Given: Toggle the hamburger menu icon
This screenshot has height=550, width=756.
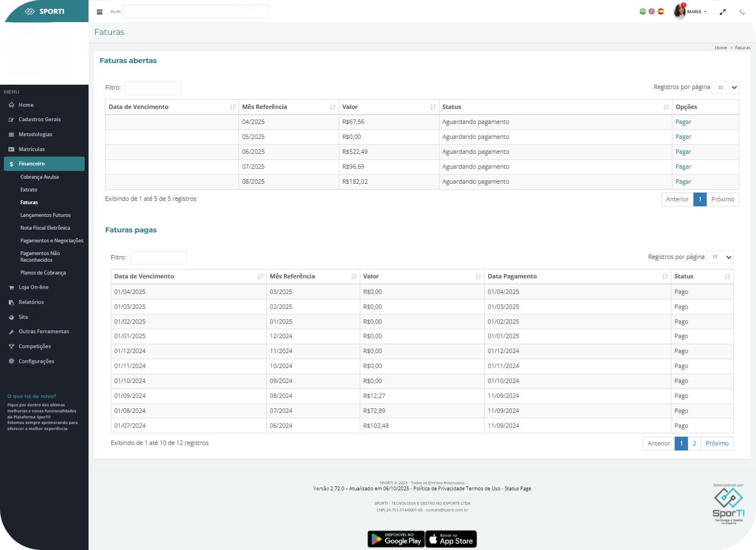Looking at the screenshot, I should coord(100,12).
